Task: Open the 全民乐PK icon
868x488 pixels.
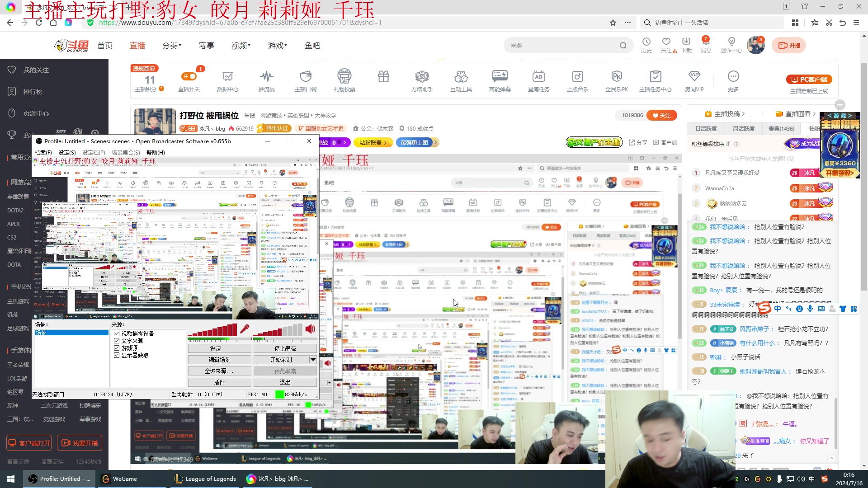Action: (617, 80)
